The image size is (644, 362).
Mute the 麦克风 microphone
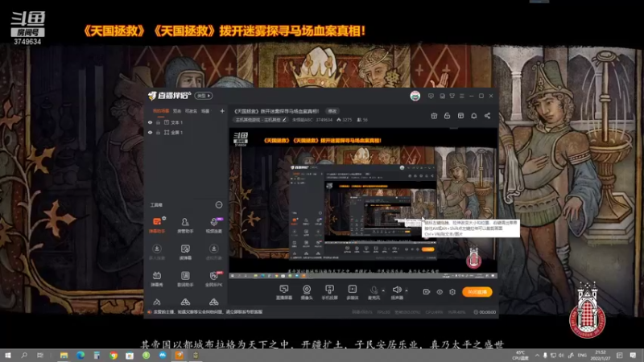[374, 292]
